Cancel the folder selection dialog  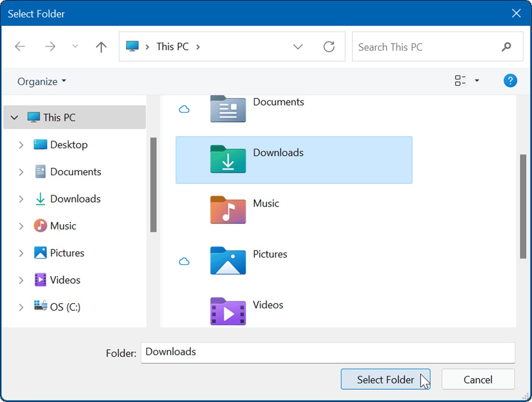(x=478, y=380)
